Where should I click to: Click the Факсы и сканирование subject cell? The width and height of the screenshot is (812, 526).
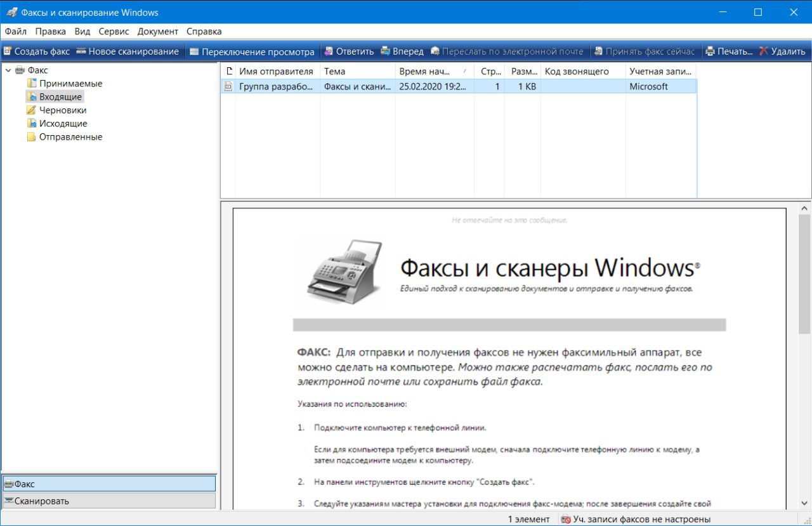[358, 86]
